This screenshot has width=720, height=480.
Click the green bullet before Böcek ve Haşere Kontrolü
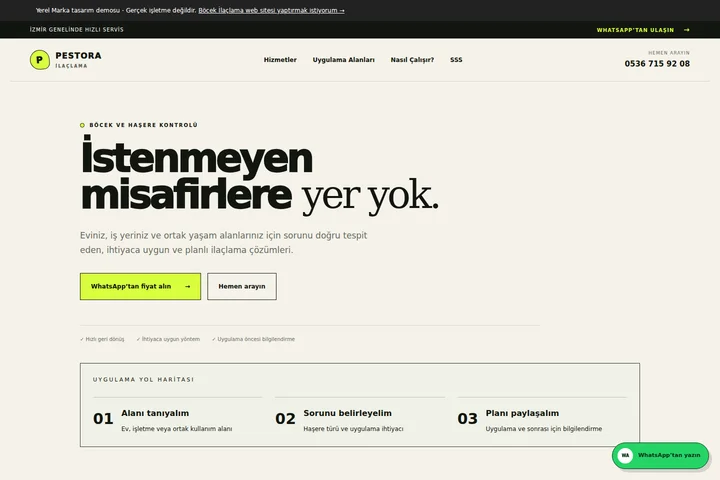[x=82, y=125]
